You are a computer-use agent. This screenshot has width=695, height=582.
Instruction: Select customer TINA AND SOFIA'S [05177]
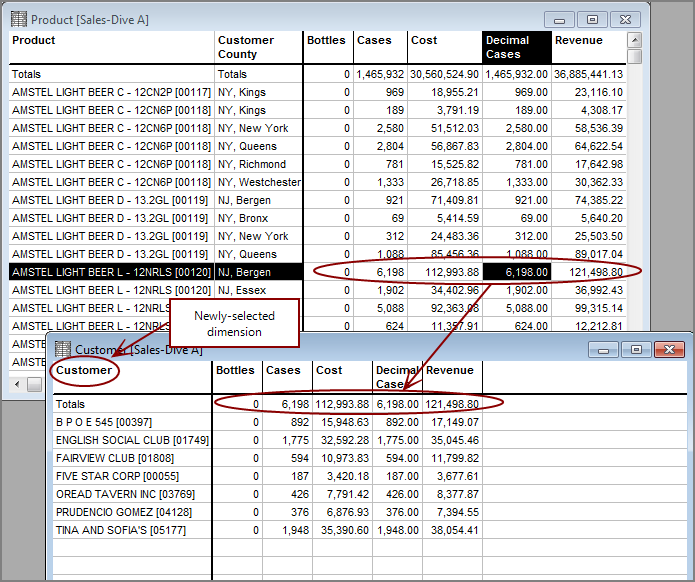point(132,530)
